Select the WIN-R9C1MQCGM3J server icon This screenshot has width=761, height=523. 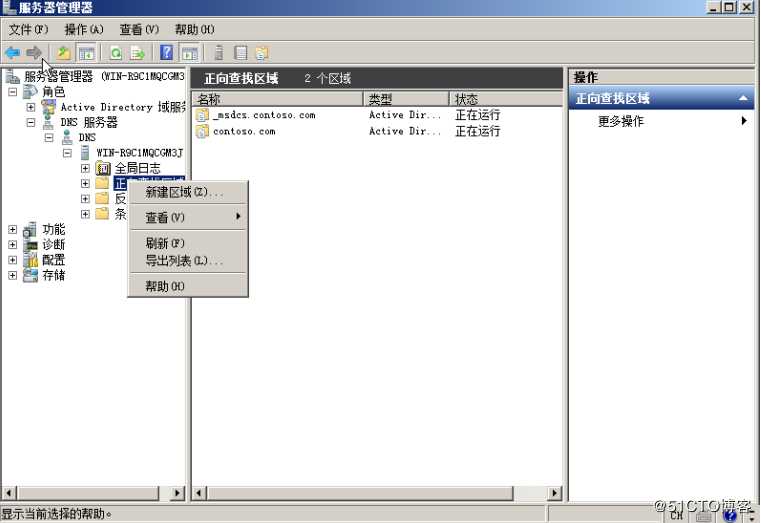85,153
